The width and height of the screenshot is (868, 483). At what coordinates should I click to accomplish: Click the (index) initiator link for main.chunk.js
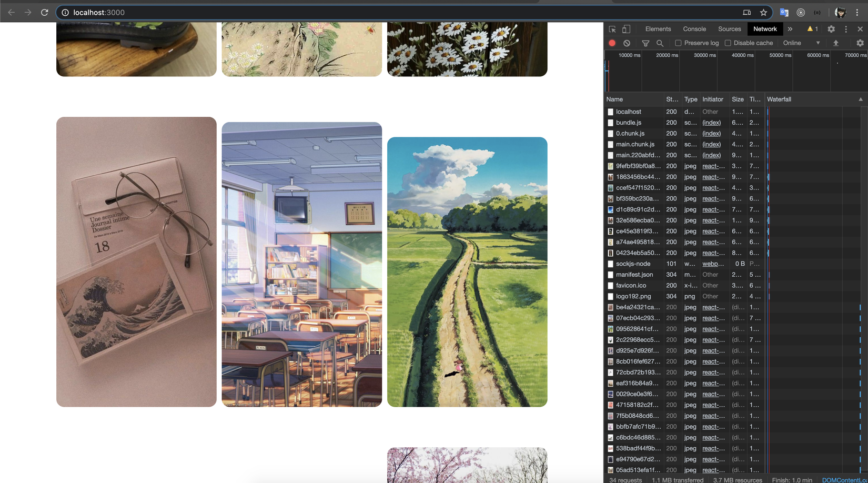pos(711,144)
